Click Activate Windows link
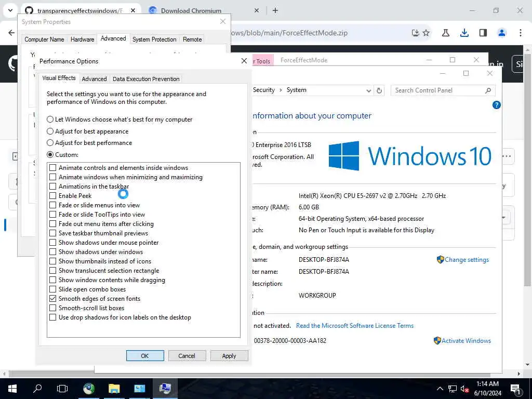532x399 pixels. click(466, 341)
